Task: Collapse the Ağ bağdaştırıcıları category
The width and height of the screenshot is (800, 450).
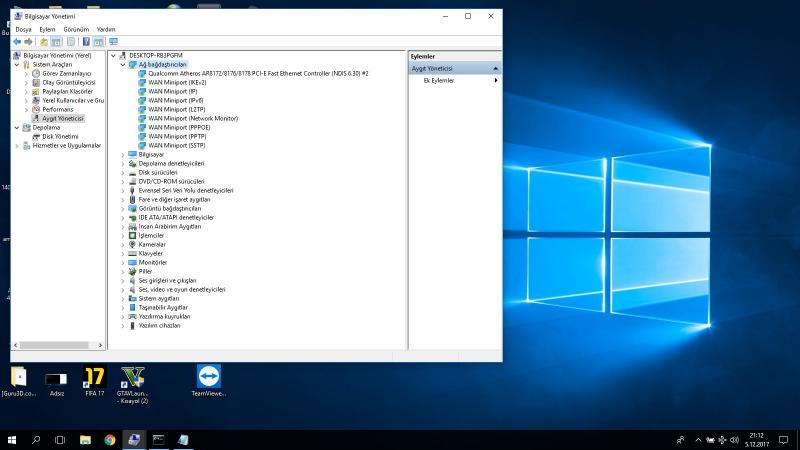Action: 123,64
